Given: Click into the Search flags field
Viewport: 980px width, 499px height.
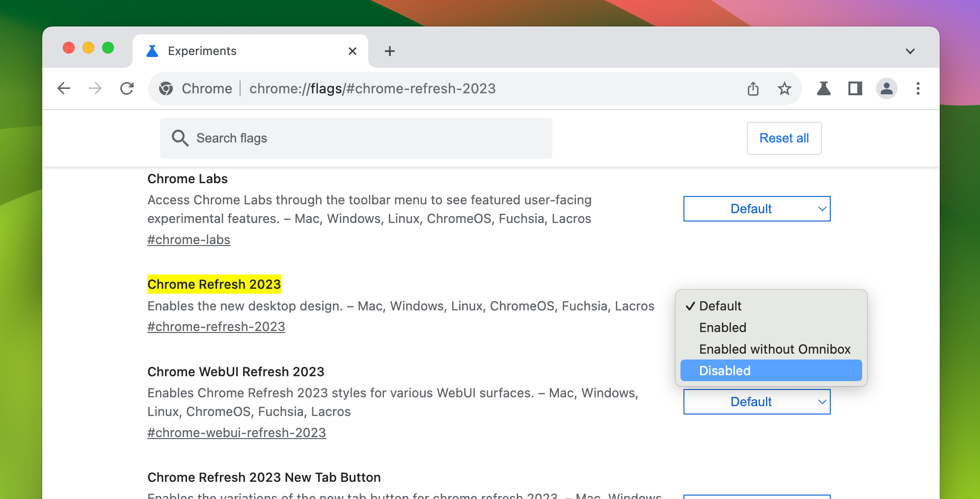Looking at the screenshot, I should pos(356,138).
